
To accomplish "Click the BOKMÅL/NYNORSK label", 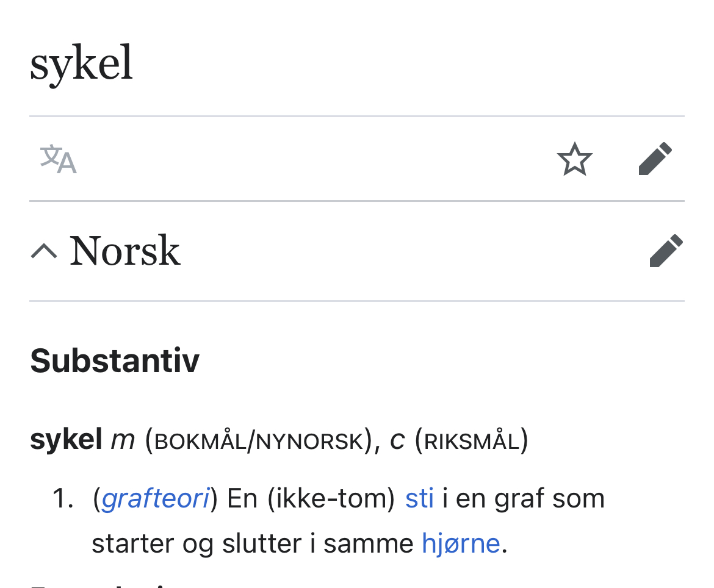I will pyautogui.click(x=259, y=441).
